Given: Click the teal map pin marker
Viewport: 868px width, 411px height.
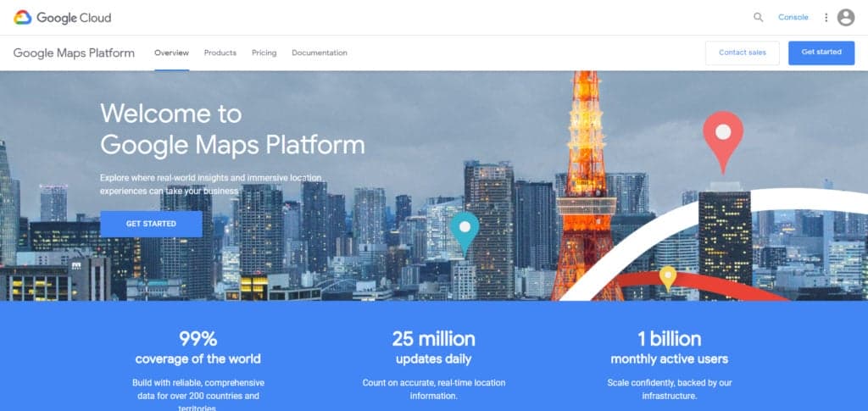Looking at the screenshot, I should [465, 233].
